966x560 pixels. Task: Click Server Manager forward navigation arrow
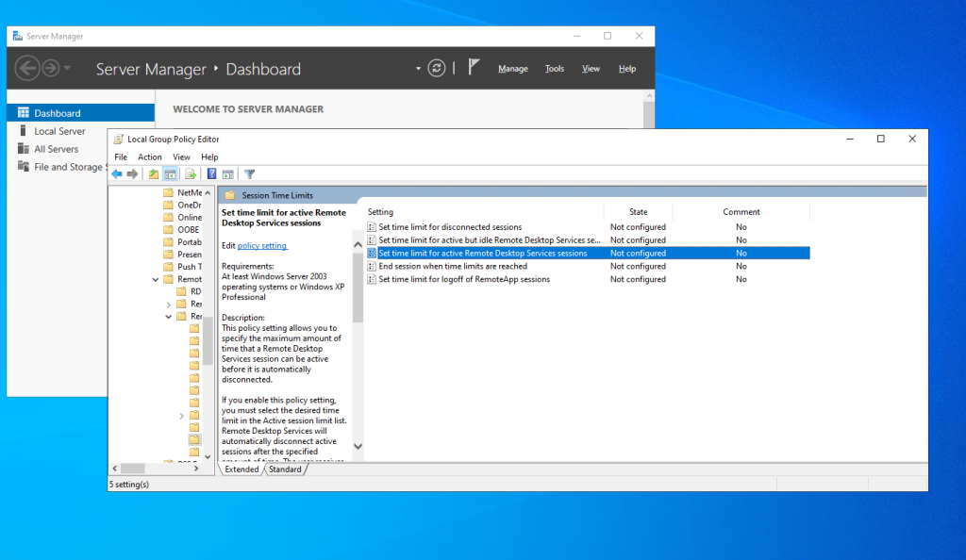click(51, 68)
